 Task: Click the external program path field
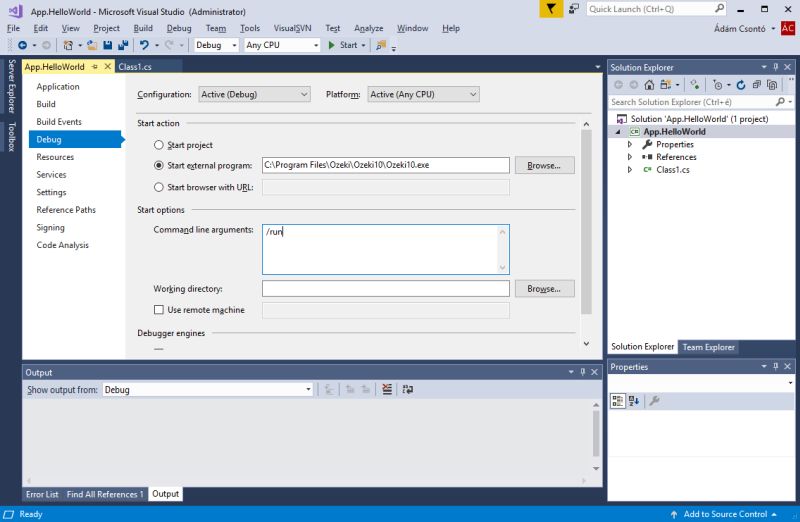[386, 165]
